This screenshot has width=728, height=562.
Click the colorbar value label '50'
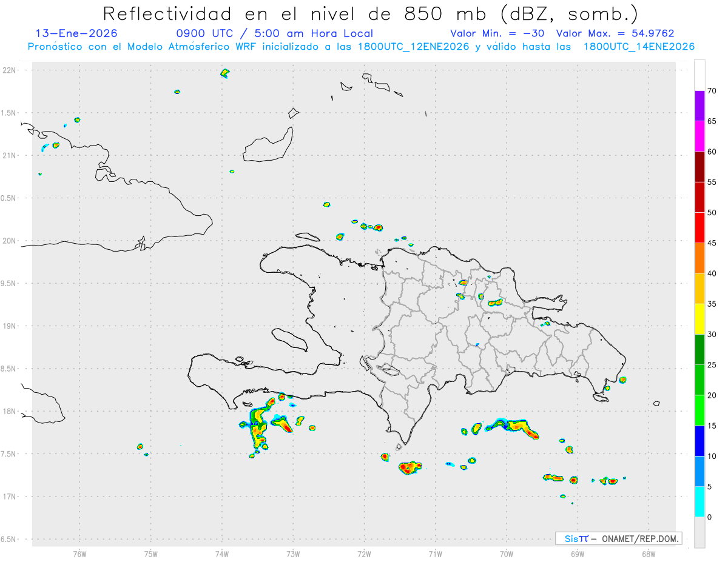(x=712, y=213)
